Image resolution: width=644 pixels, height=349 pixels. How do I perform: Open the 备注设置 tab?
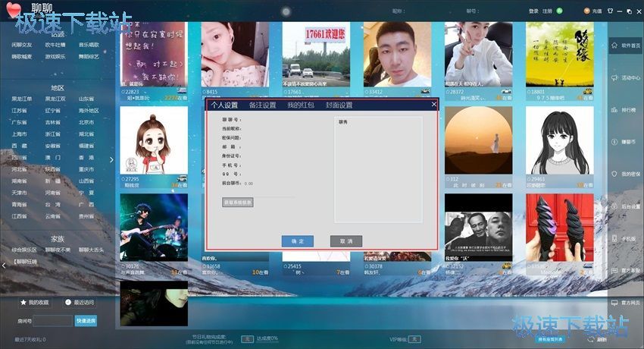262,105
